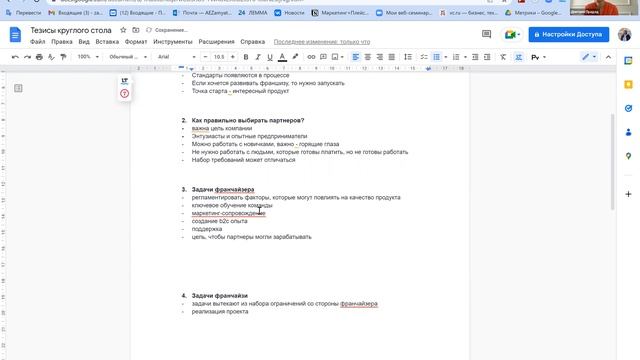Viewport: 640px width, 360px height.
Task: Click the Decrease indent icon
Action: pos(475,57)
